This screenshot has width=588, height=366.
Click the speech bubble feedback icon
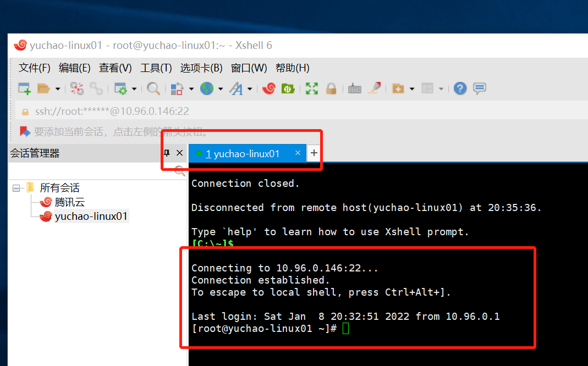480,88
